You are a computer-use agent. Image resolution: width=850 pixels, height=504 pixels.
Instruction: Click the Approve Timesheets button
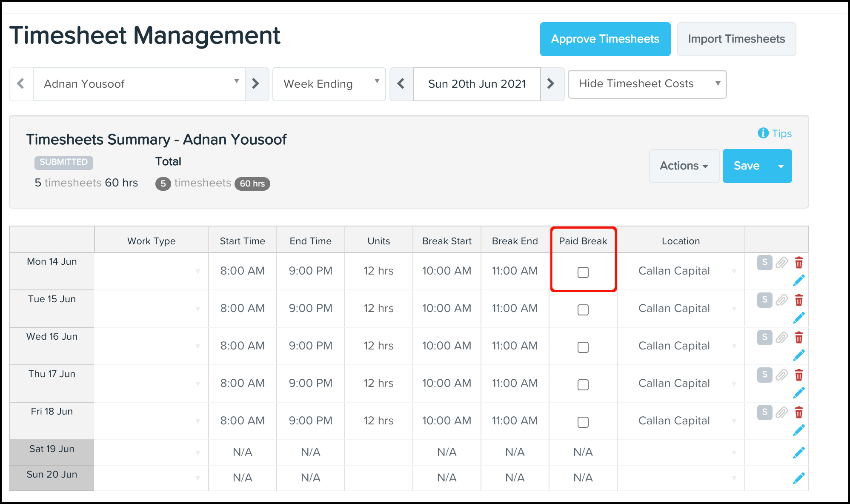tap(605, 39)
